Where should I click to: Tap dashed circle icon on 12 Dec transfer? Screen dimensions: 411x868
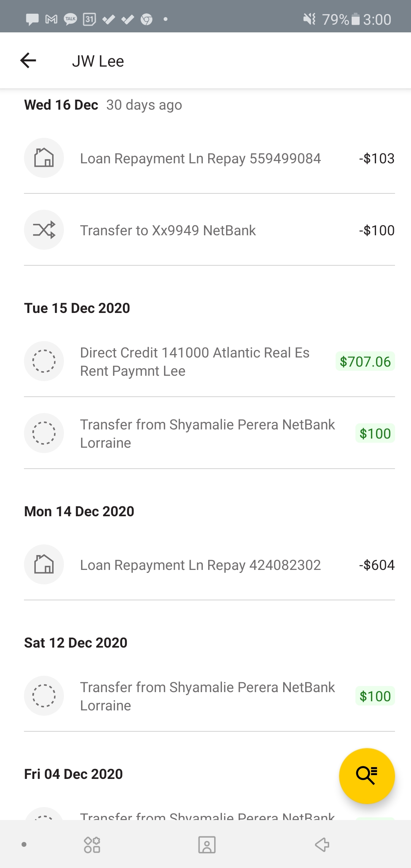44,696
